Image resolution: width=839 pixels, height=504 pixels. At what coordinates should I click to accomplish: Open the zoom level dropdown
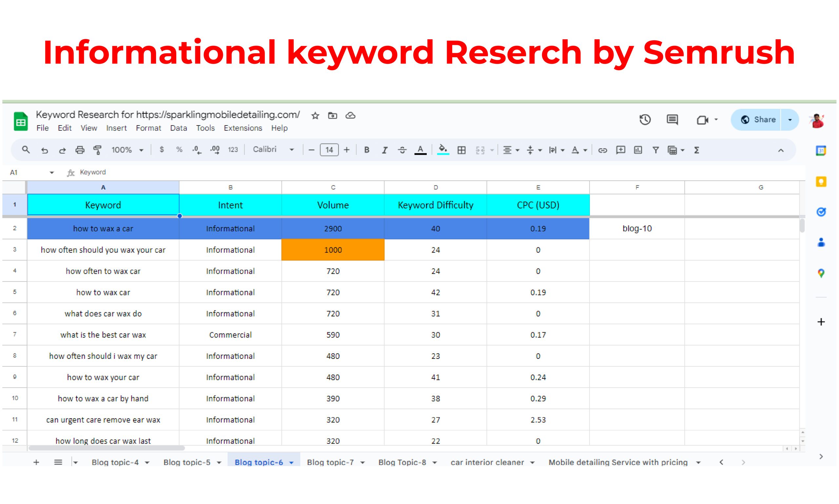(x=127, y=150)
